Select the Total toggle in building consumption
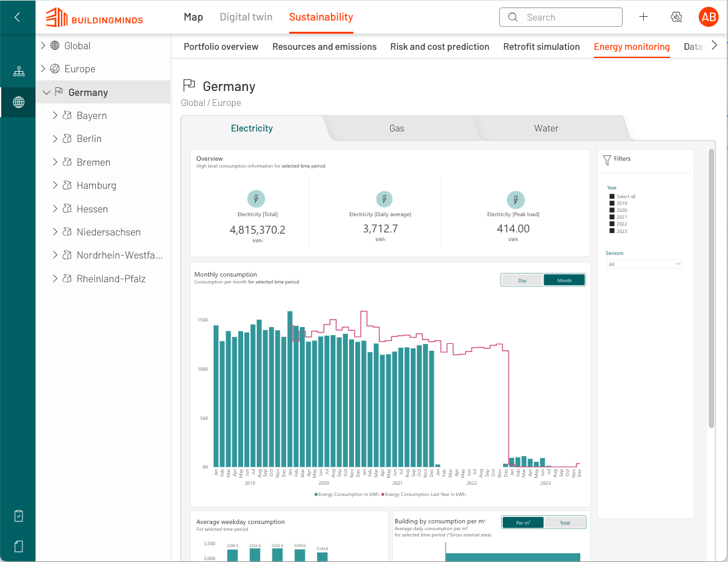The height and width of the screenshot is (562, 728). click(565, 523)
